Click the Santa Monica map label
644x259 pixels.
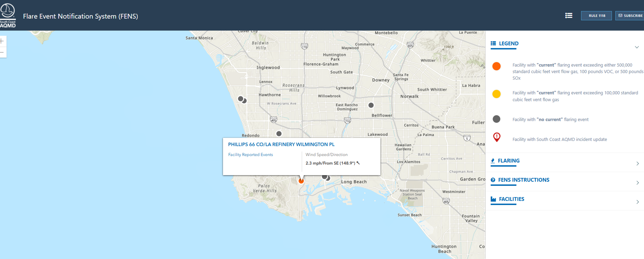tap(199, 38)
